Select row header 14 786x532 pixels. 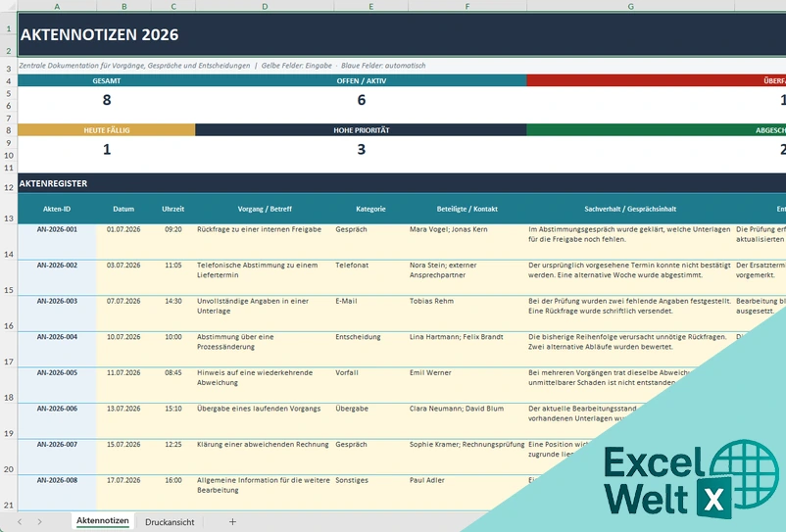pyautogui.click(x=9, y=241)
